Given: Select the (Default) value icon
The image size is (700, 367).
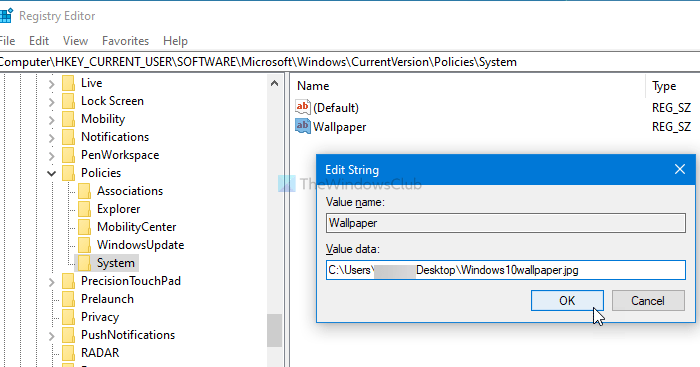Looking at the screenshot, I should [x=302, y=107].
